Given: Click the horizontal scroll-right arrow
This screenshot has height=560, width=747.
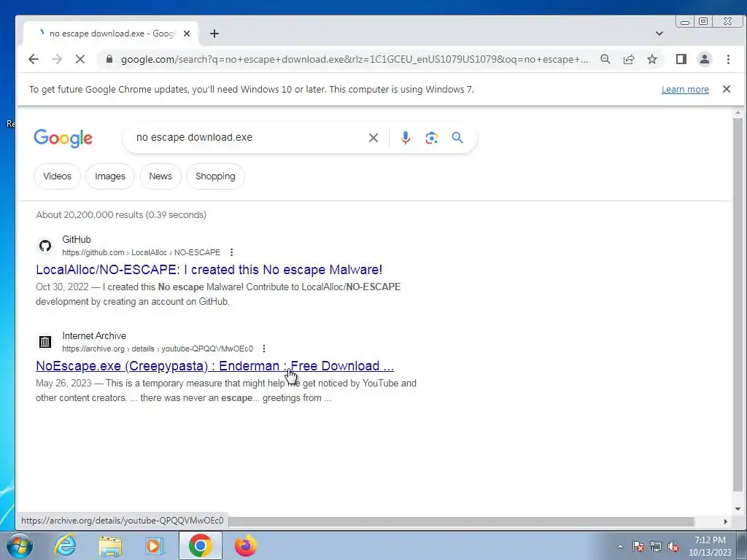Looking at the screenshot, I should (x=726, y=521).
